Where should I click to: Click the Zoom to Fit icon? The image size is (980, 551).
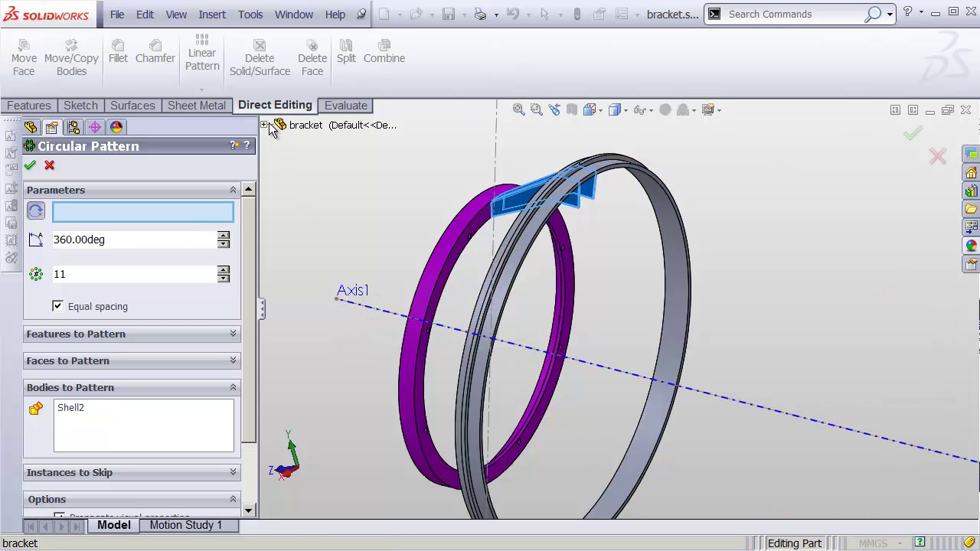click(519, 109)
